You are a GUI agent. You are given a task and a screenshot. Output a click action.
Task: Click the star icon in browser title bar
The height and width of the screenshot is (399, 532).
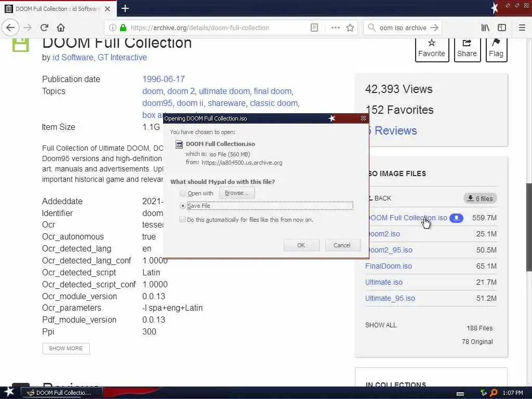pyautogui.click(x=495, y=8)
